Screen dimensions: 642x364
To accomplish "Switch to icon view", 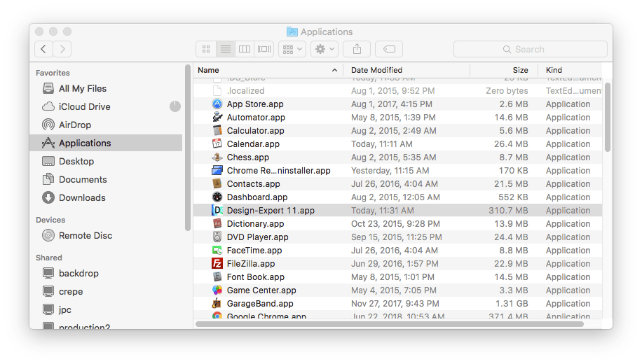I will (206, 49).
